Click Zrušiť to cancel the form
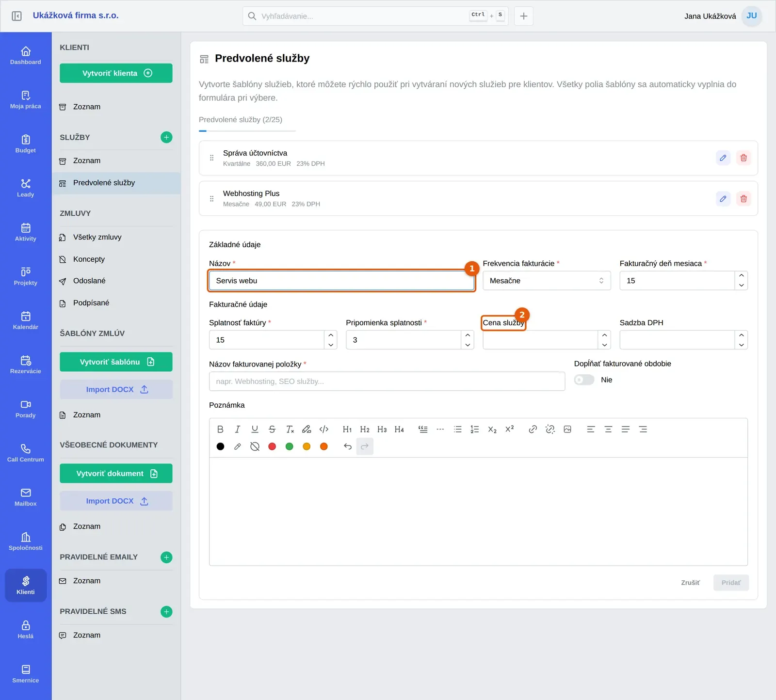This screenshot has height=700, width=776. tap(690, 583)
